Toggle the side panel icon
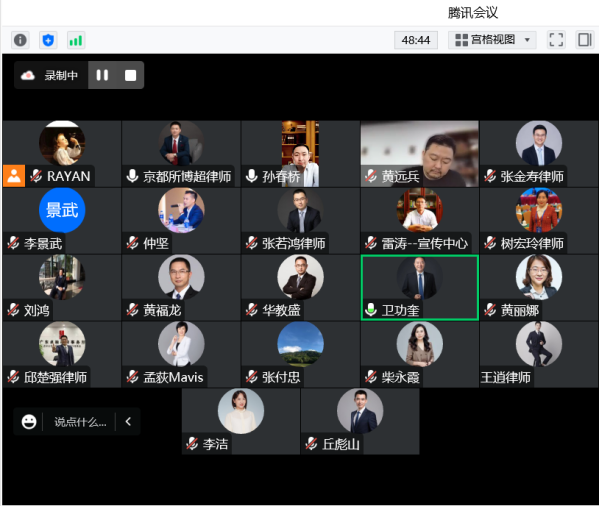 point(584,40)
